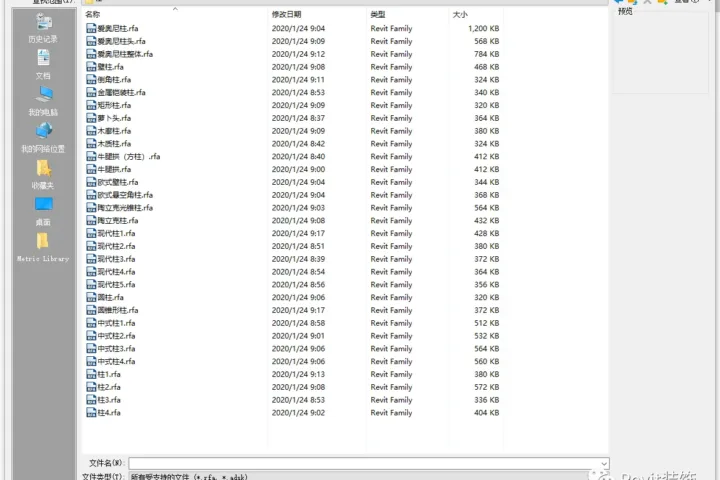The height and width of the screenshot is (480, 720).
Task: Select the file 中式柱4.rfa
Action: click(116, 361)
